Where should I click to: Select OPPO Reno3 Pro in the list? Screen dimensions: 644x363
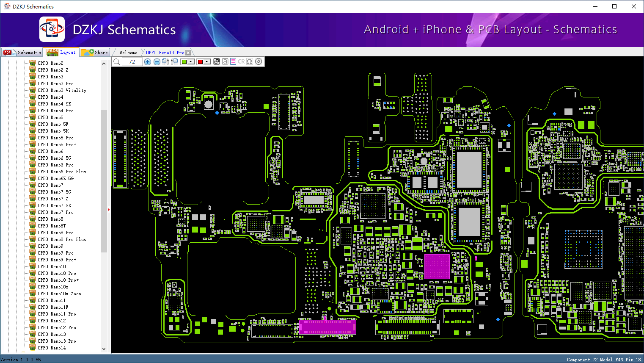coord(55,83)
